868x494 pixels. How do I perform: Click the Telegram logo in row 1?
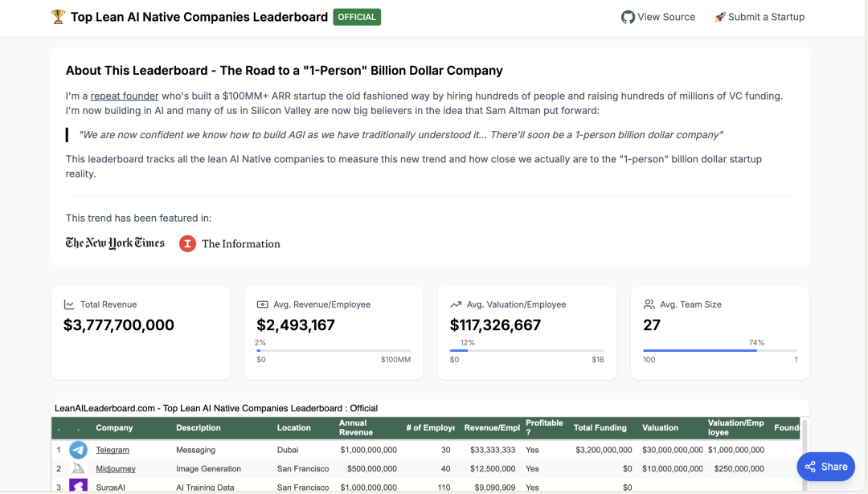pos(78,450)
